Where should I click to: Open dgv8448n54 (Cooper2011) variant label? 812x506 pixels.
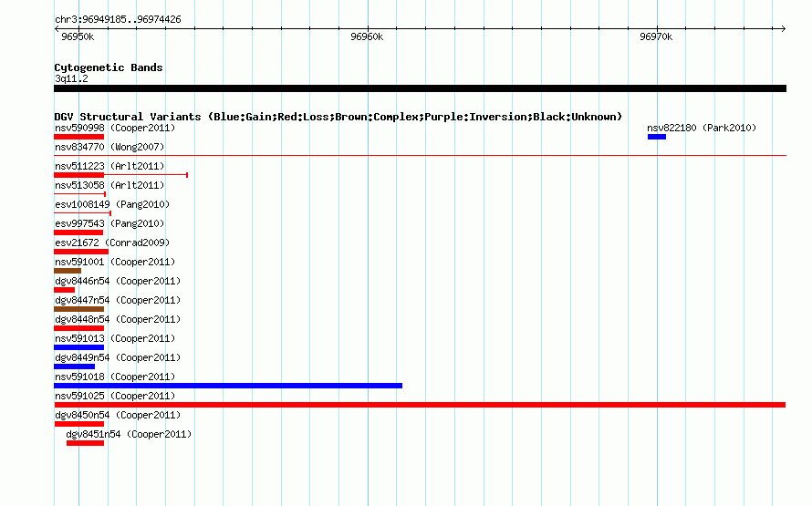coord(118,319)
